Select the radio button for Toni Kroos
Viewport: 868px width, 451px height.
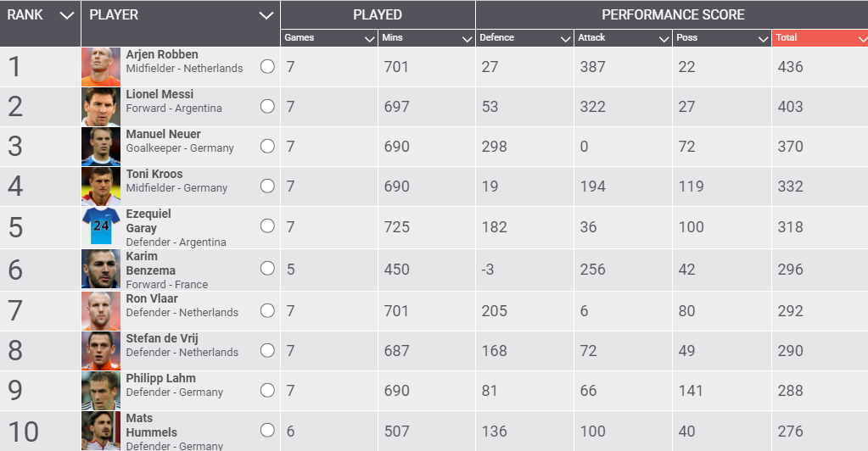pos(267,187)
